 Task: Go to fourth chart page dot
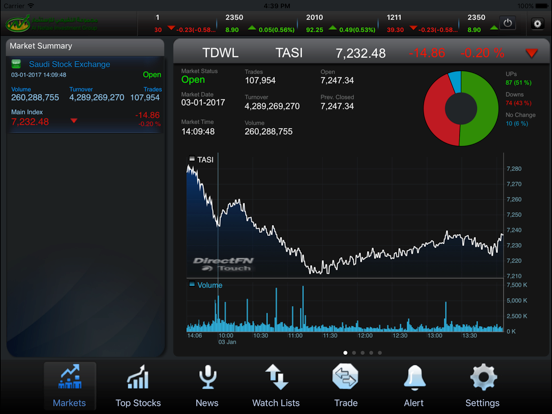coord(371,353)
